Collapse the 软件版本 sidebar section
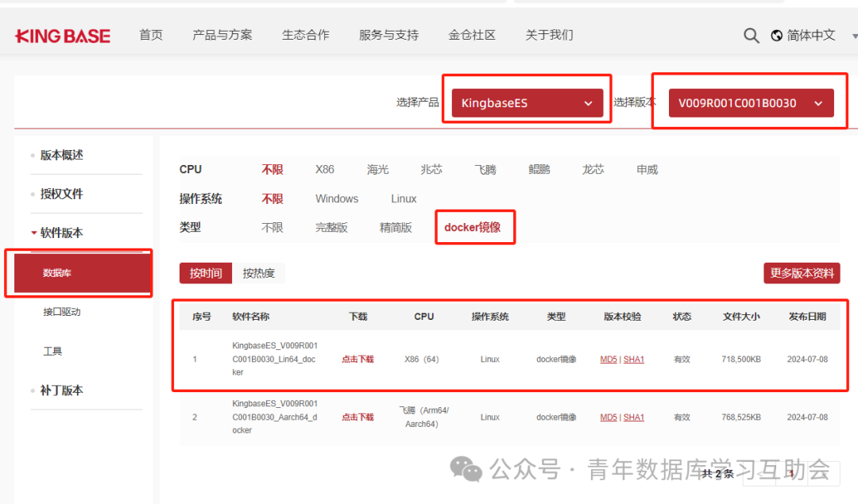The height and width of the screenshot is (504, 858). (x=62, y=233)
